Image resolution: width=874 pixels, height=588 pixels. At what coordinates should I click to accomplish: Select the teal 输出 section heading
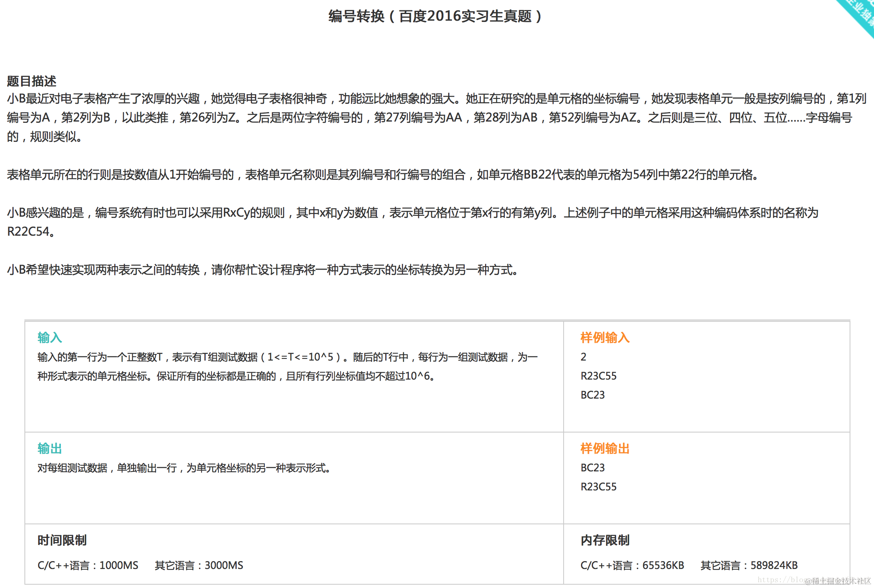point(50,448)
